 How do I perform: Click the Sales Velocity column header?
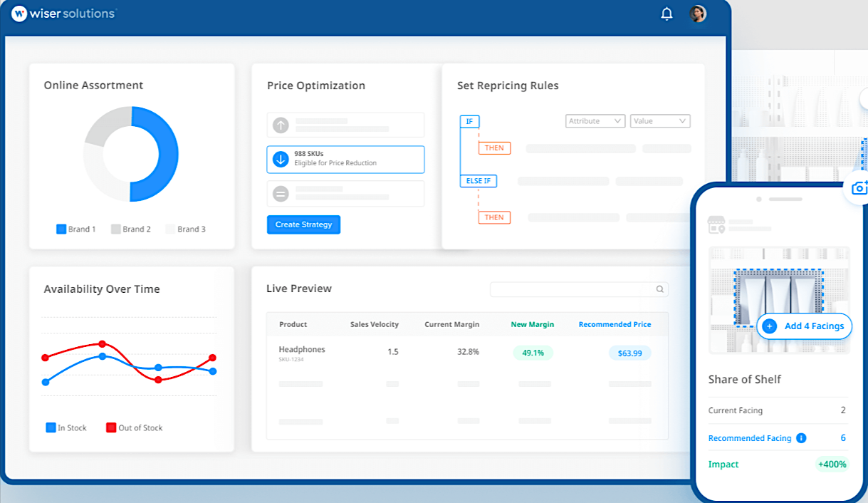[375, 324]
